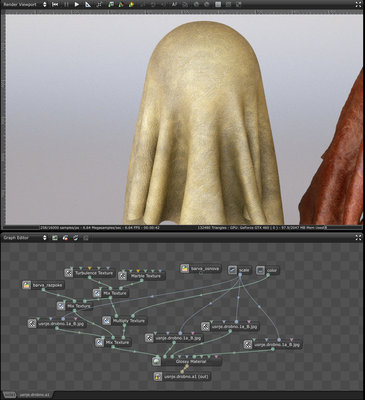Click the Multiply Texture node icon
This screenshot has height=400, width=365.
coord(107,321)
